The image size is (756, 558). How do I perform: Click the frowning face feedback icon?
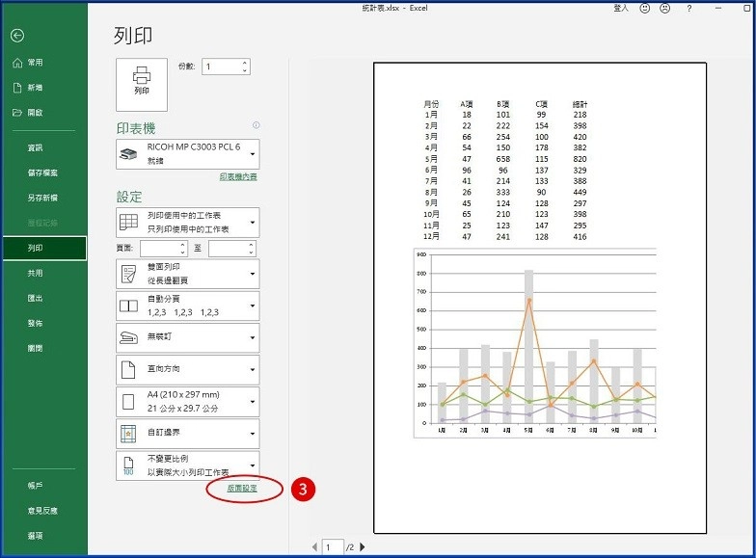(x=665, y=8)
